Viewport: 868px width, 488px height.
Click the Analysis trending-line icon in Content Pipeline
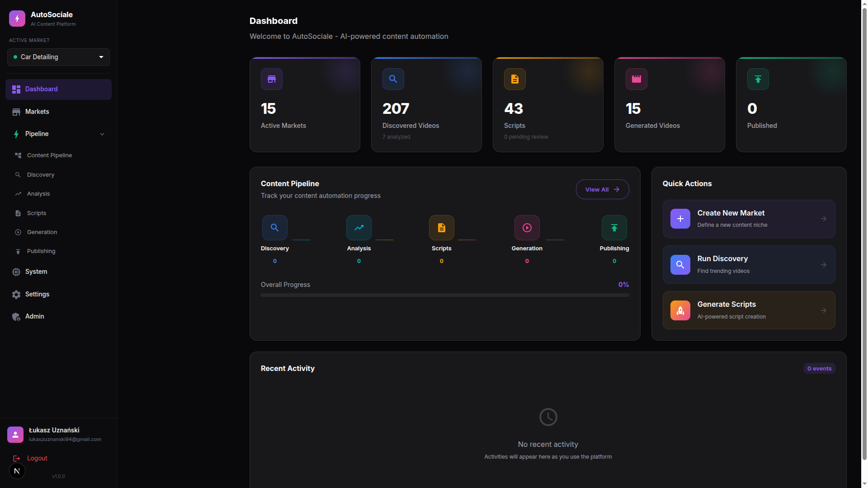pyautogui.click(x=359, y=227)
